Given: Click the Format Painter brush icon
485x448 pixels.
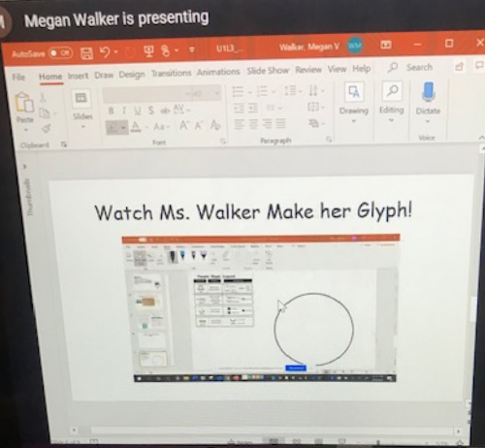Looking at the screenshot, I should (x=47, y=128).
